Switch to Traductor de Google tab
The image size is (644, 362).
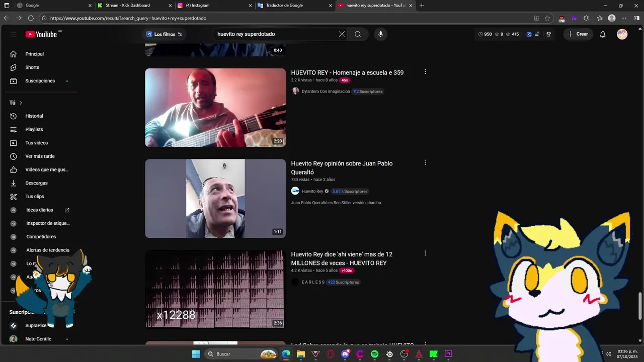[x=295, y=6]
